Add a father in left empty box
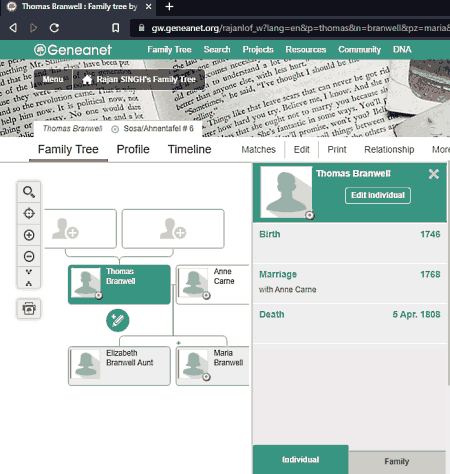 [x=80, y=229]
